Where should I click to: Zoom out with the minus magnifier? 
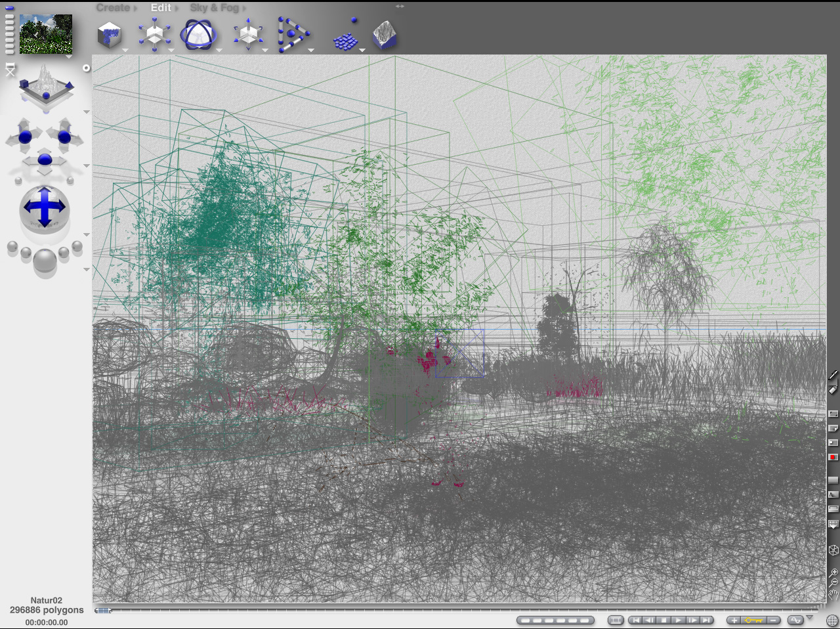coord(833,583)
